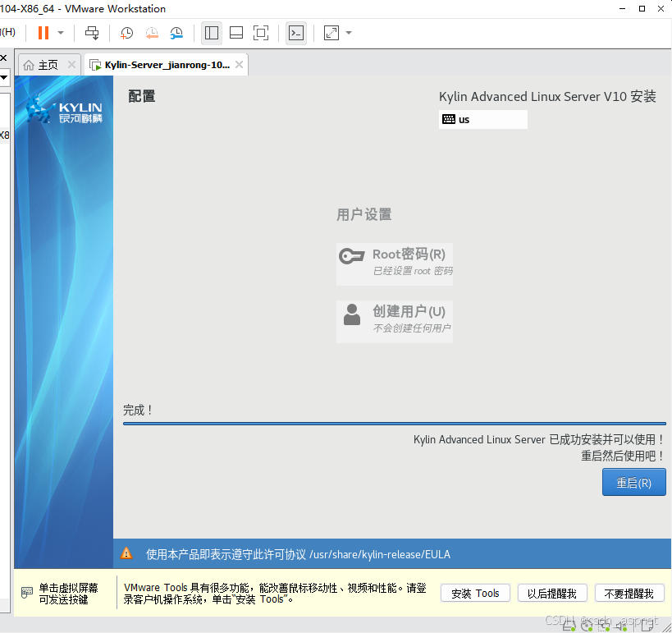672x633 pixels.
Task: Click the installation progress bar
Action: pyautogui.click(x=395, y=424)
